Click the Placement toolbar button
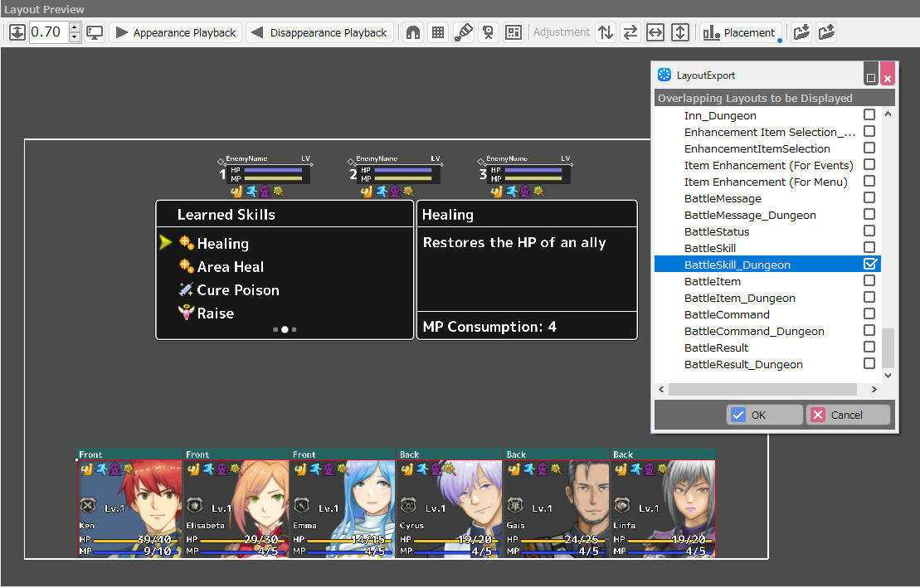920x588 pixels. pyautogui.click(x=737, y=32)
